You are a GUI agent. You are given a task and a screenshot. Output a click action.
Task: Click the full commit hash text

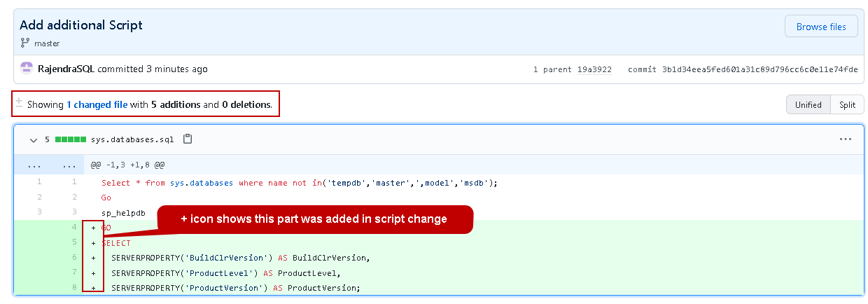pyautogui.click(x=759, y=69)
